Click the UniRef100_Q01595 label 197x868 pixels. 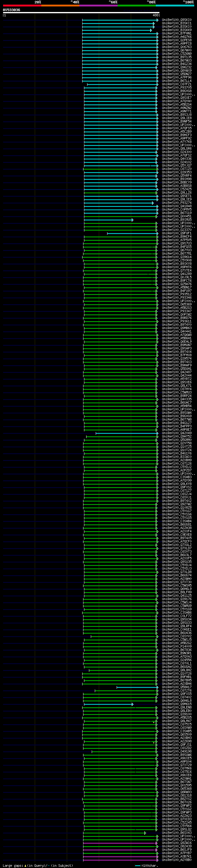(x=177, y=785)
